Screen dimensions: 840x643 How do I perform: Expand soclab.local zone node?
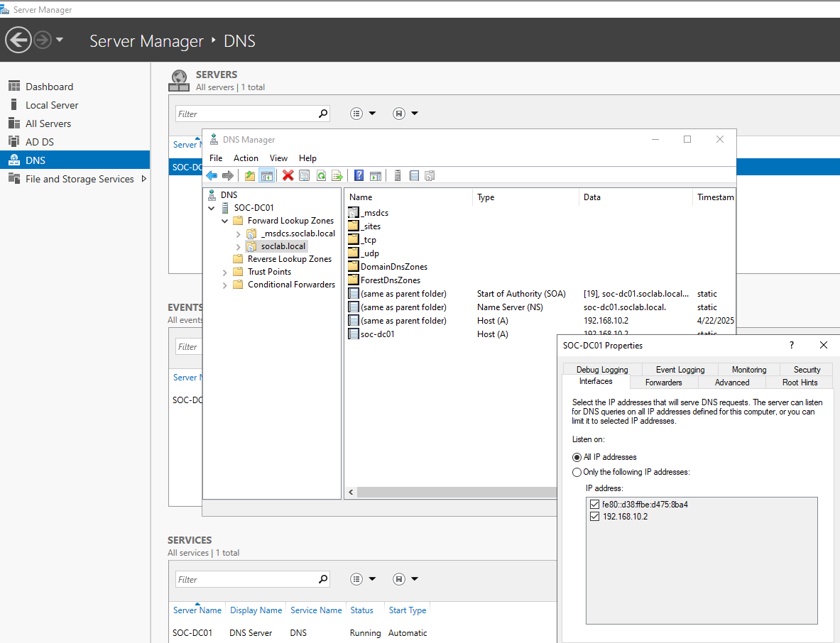[x=239, y=247]
